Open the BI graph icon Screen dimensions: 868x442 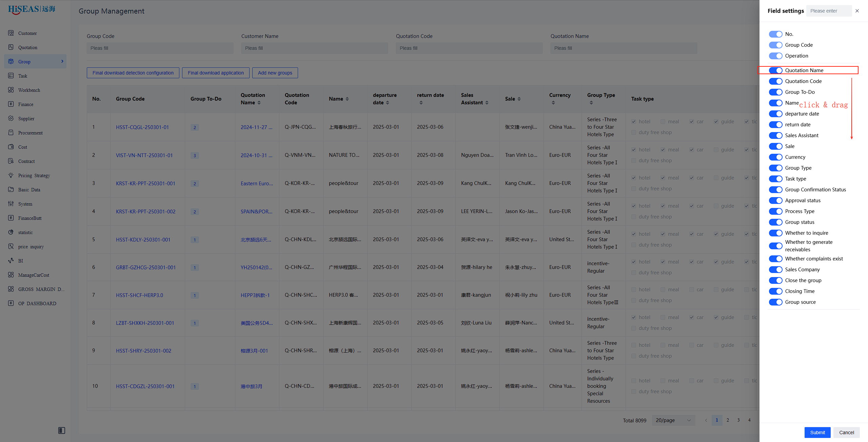(x=11, y=260)
